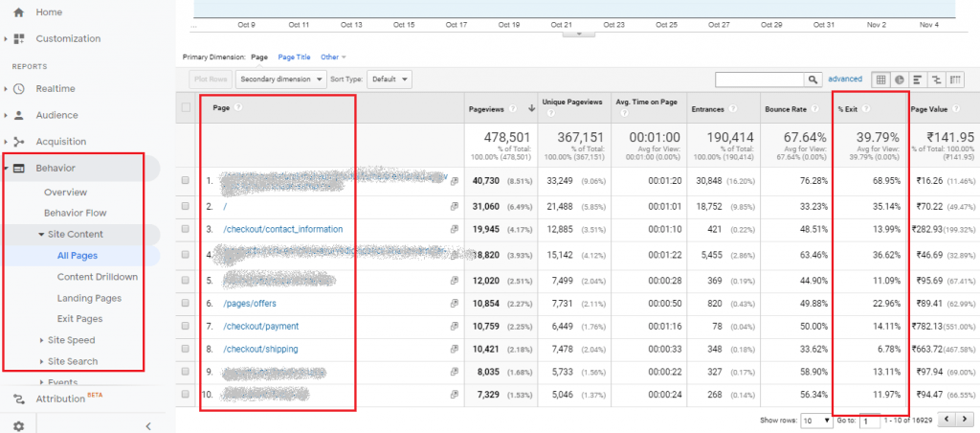The width and height of the screenshot is (980, 433).
Task: Select Page Title as primary dimension
Action: click(x=295, y=57)
